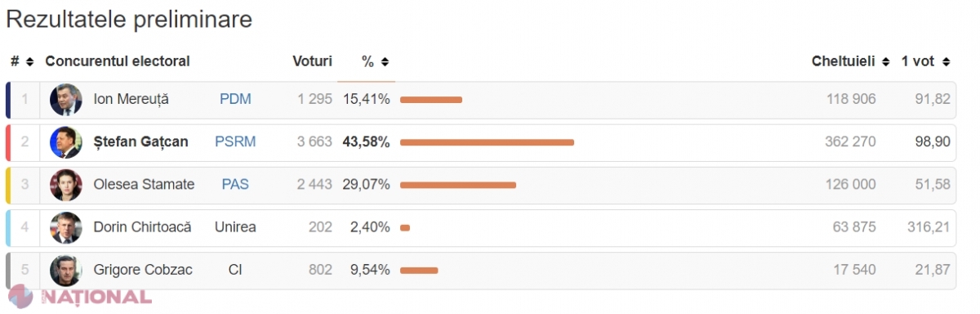Viewport: 980px width, 314px height.
Task: Open Grigore Cobzac's avatar photo
Action: (65, 269)
